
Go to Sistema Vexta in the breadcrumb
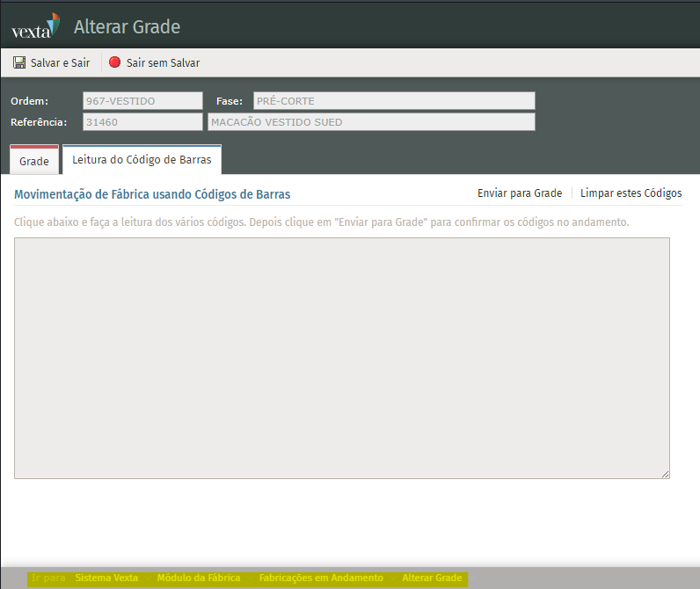tap(106, 578)
